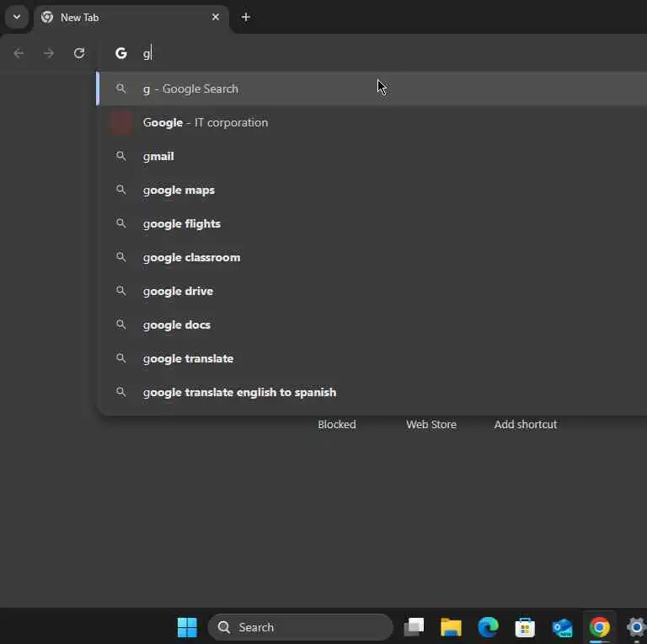Open the 'Blocked' shortcut
This screenshot has height=644, width=647.
pyautogui.click(x=337, y=424)
